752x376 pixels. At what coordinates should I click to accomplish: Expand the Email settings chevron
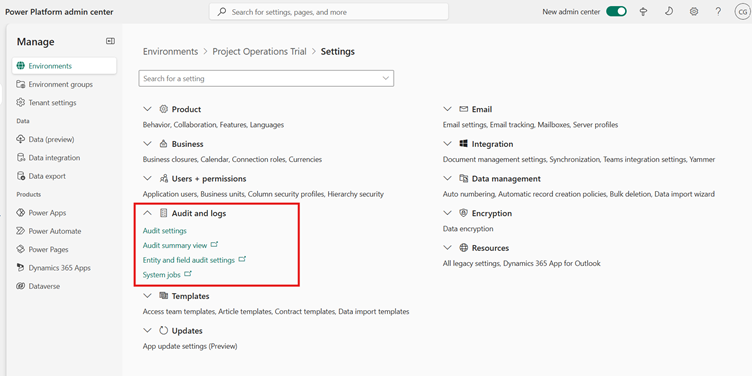pyautogui.click(x=447, y=109)
